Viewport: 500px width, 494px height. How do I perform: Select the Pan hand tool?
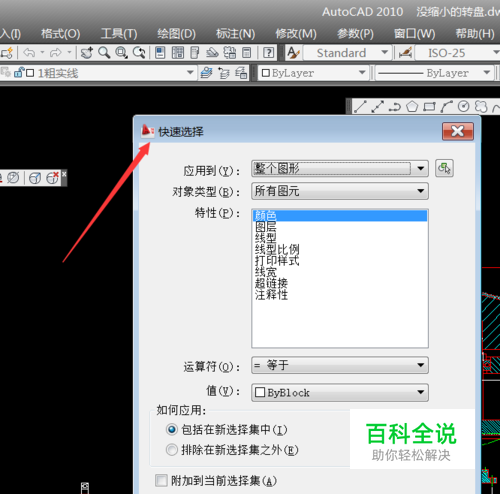87,53
